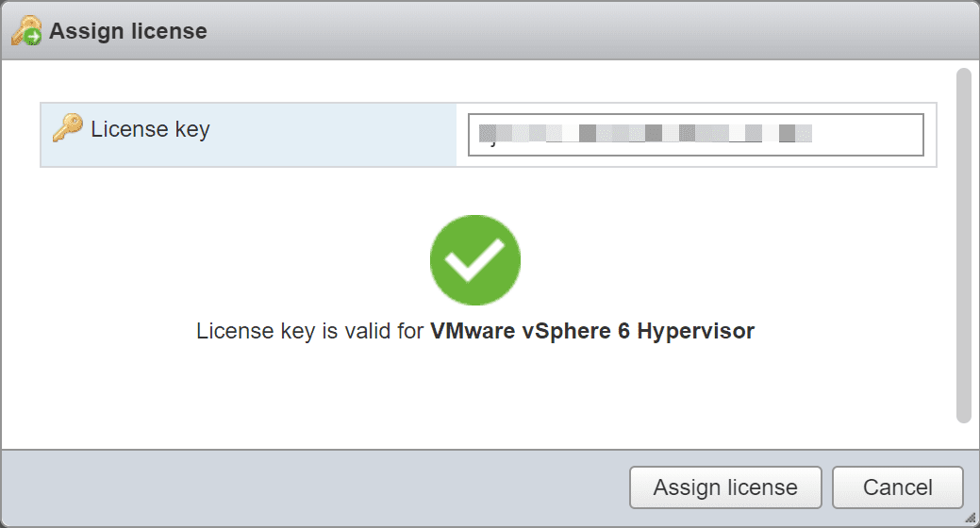Viewport: 980px width, 528px height.
Task: Click the "Assign license" title text
Action: [127, 31]
